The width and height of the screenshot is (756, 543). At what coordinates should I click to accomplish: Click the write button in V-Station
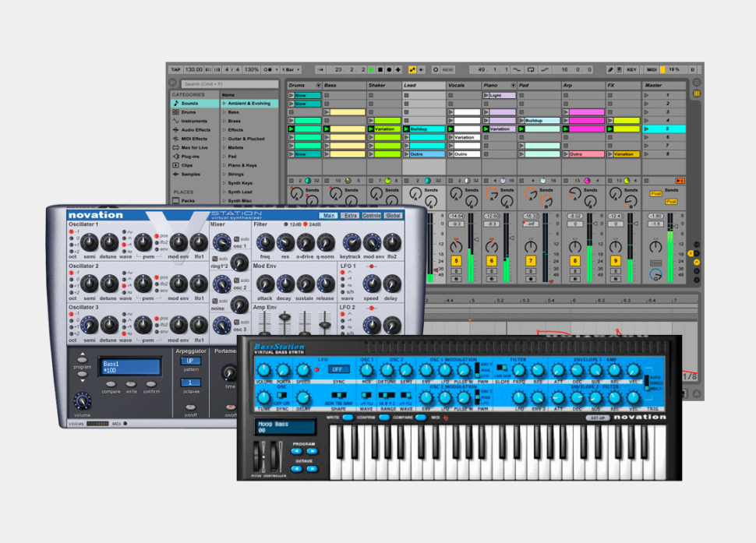tap(131, 384)
